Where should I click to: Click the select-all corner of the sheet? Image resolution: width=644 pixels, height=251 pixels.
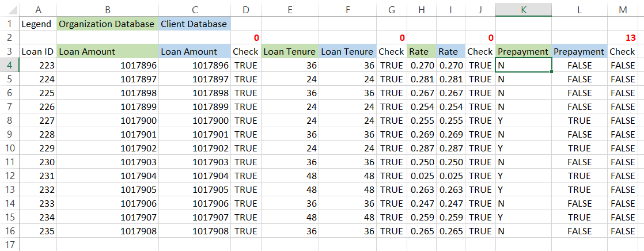pos(9,10)
